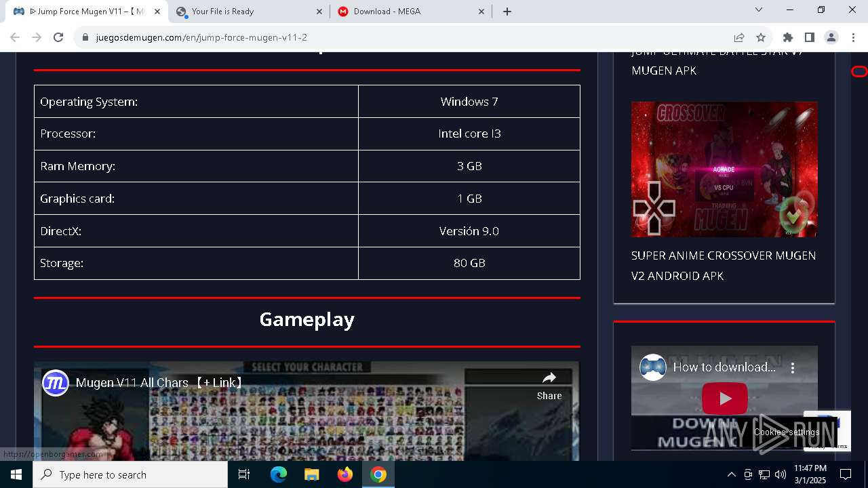Open the sidebar video channel avatar

point(653,367)
